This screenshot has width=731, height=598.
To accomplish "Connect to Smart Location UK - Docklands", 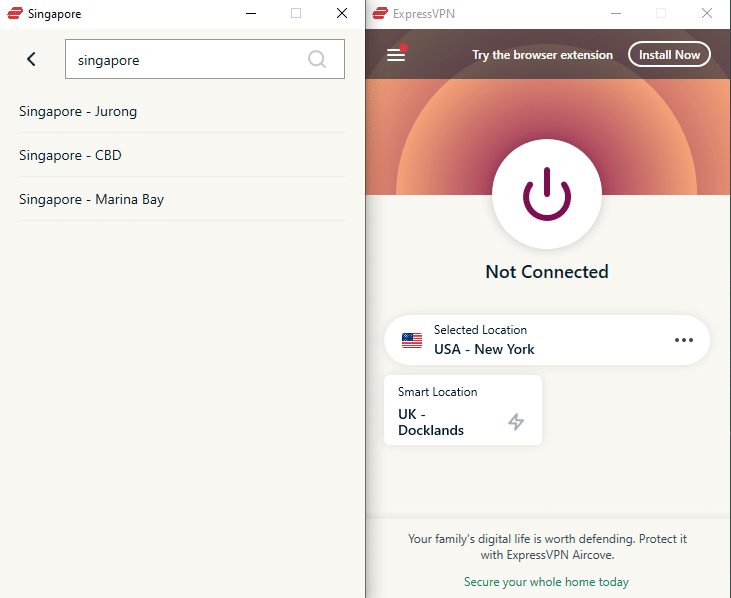I will pos(463,410).
